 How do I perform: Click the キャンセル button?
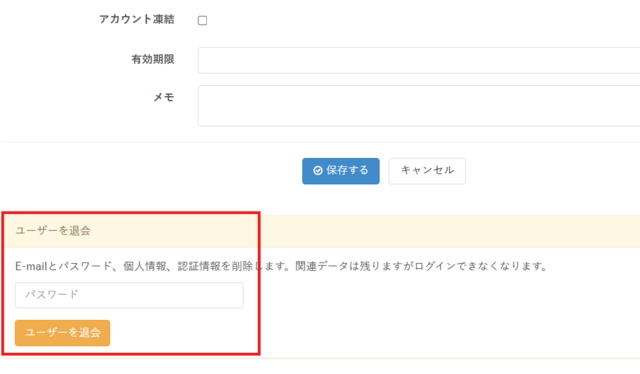(427, 171)
